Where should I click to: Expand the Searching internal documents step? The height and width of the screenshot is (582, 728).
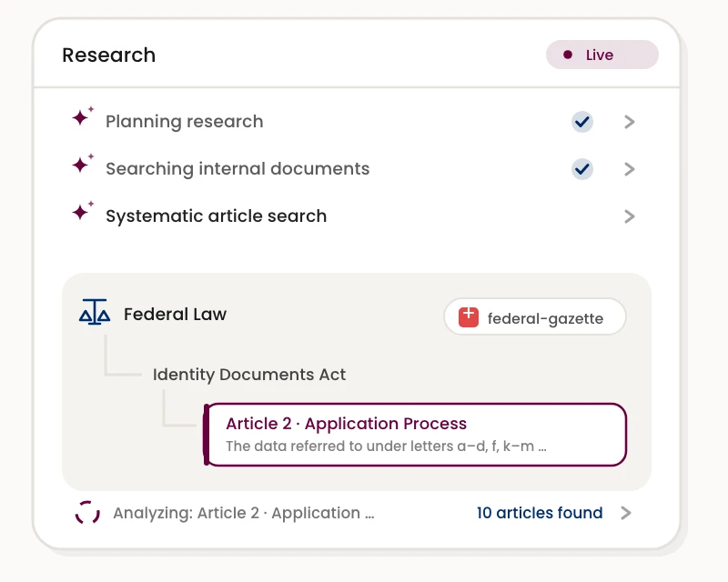tap(630, 169)
